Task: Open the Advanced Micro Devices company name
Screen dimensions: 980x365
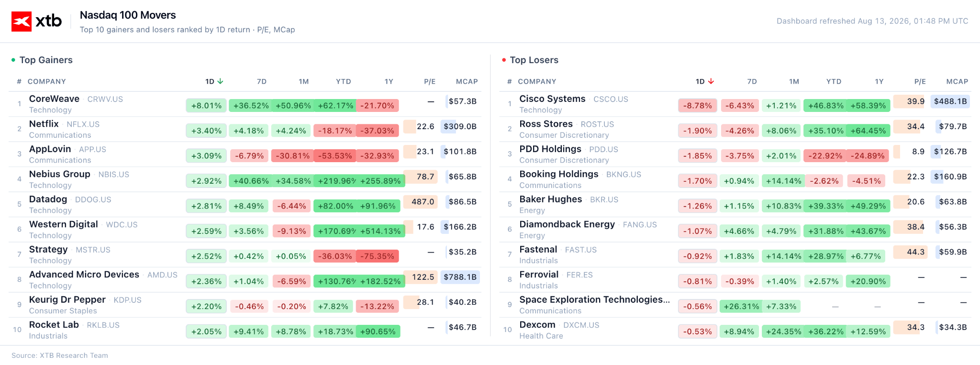Action: pyautogui.click(x=84, y=274)
